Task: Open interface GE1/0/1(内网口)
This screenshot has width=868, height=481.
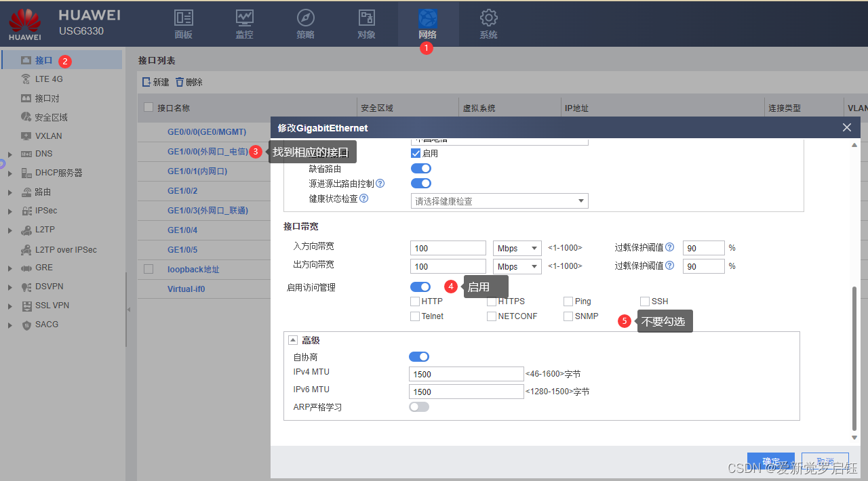Action: click(x=197, y=171)
